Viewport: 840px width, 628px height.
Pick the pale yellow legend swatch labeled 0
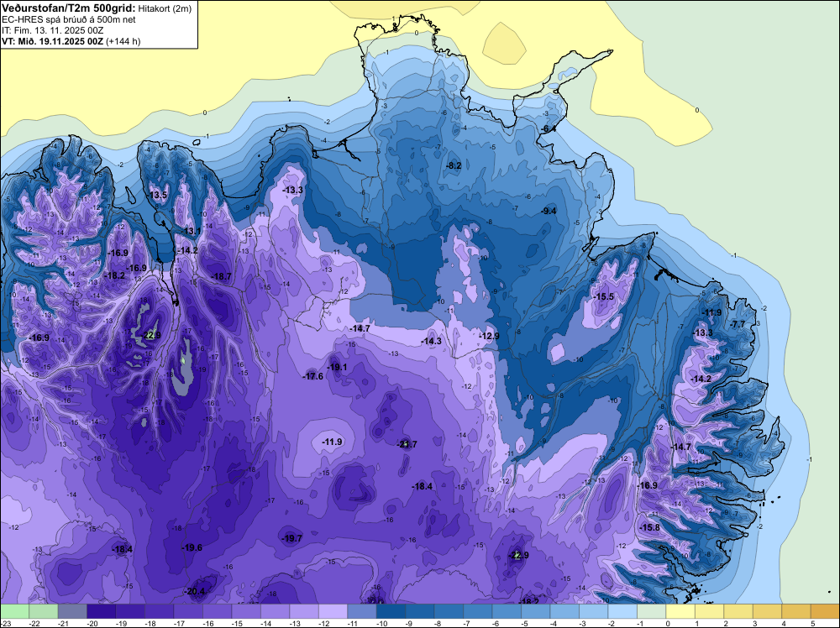(680, 611)
